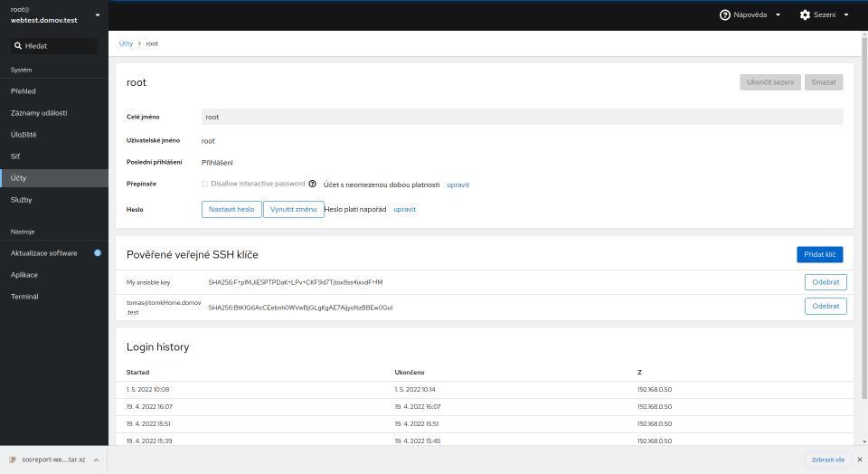
Task: Open Aktualizace software page
Action: [54, 253]
